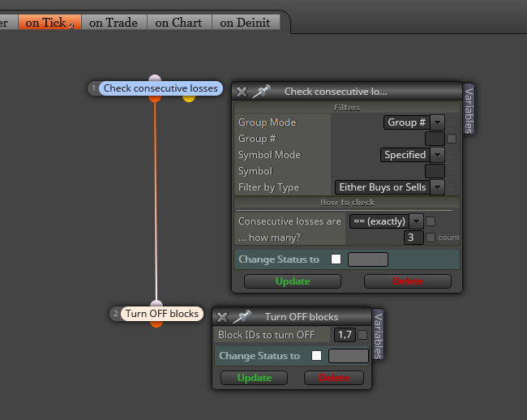The image size is (527, 420).
Task: Click block number 2 badge
Action: point(116,314)
